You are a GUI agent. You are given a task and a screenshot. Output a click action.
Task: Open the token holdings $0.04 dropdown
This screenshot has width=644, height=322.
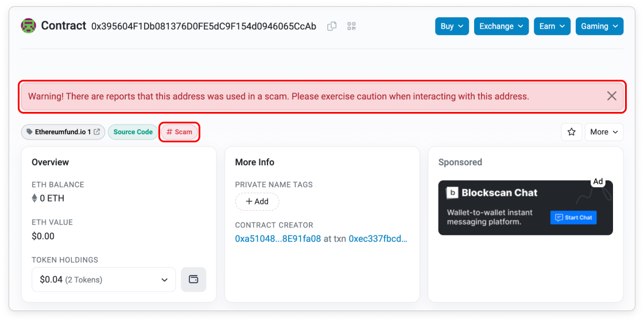click(104, 280)
